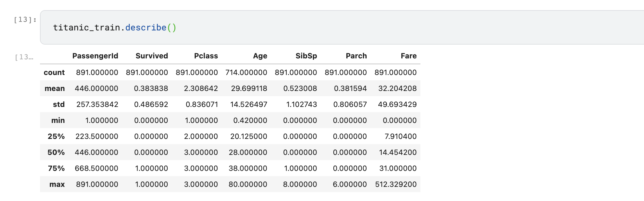This screenshot has height=201, width=644.
Task: Click the Age 75% value 38.000000
Action: coord(248,168)
